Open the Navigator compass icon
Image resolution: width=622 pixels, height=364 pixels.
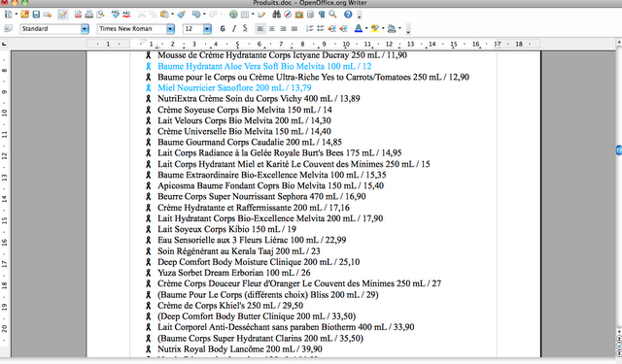pos(288,15)
